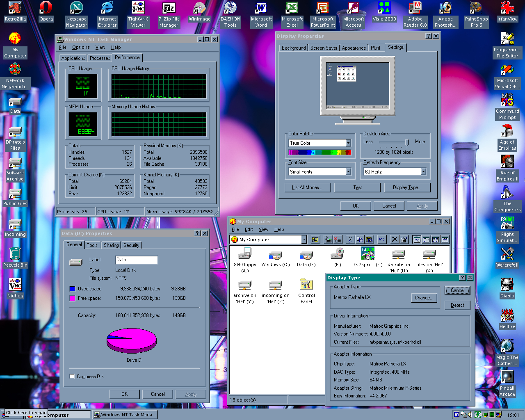
Task: Expand the My Computer address dropdown
Action: pos(304,240)
